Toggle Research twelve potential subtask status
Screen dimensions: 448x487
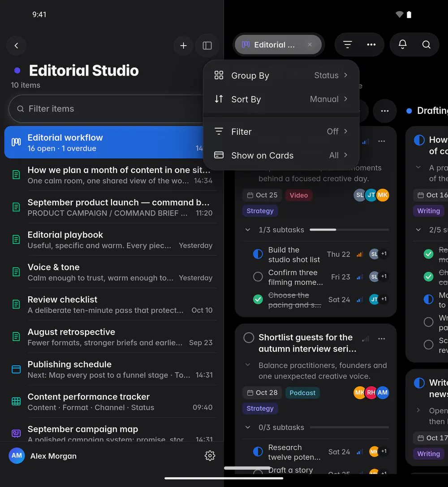click(258, 452)
